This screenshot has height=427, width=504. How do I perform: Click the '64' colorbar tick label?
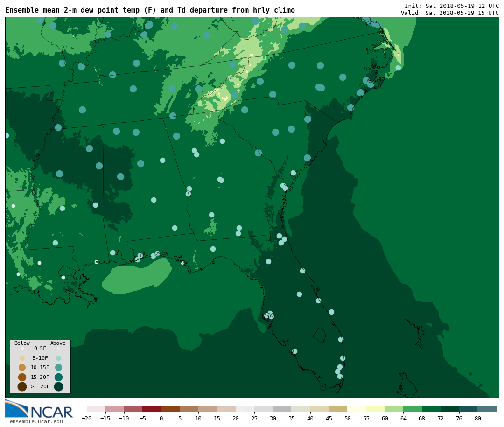pos(403,418)
